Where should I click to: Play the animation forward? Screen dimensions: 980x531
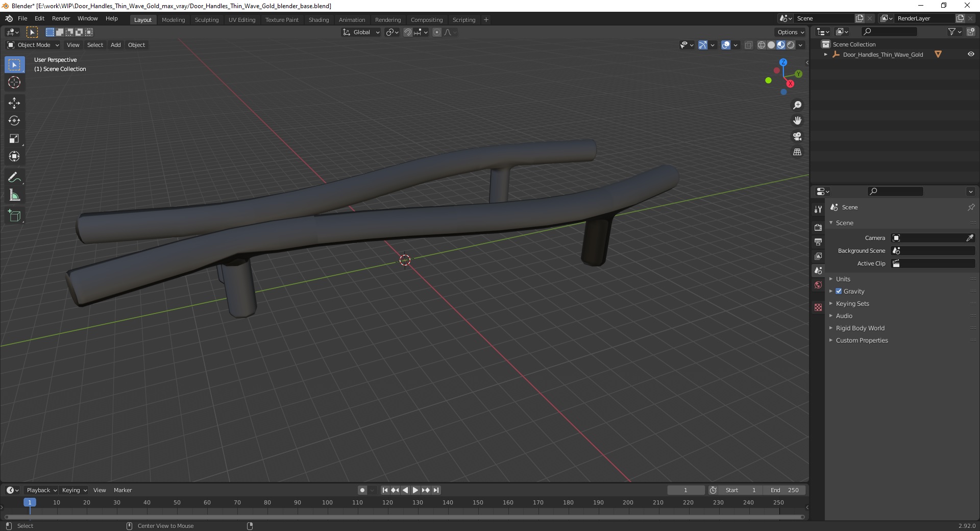(x=415, y=490)
